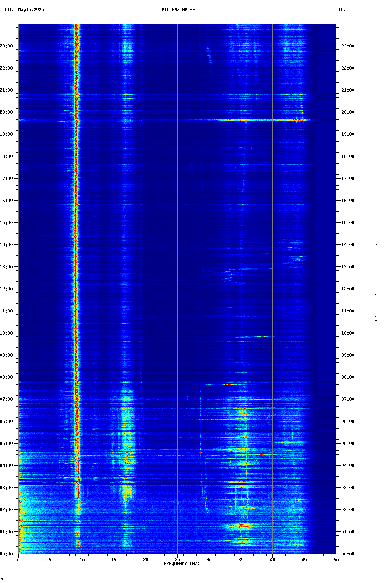Click the '17:00' label on the right time axis

tap(348, 179)
